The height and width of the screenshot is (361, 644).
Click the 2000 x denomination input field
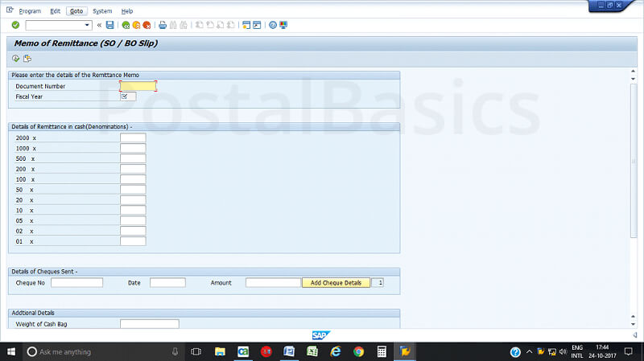(x=133, y=138)
